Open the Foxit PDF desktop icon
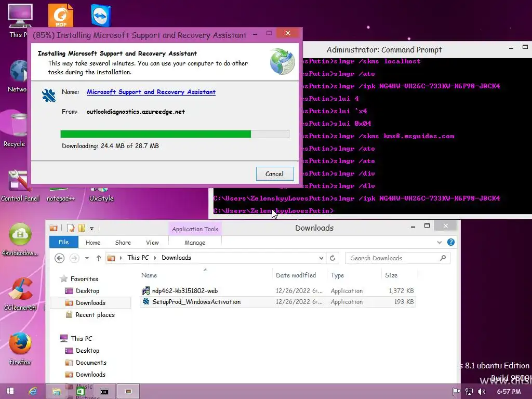This screenshot has width=532, height=399. [x=61, y=15]
